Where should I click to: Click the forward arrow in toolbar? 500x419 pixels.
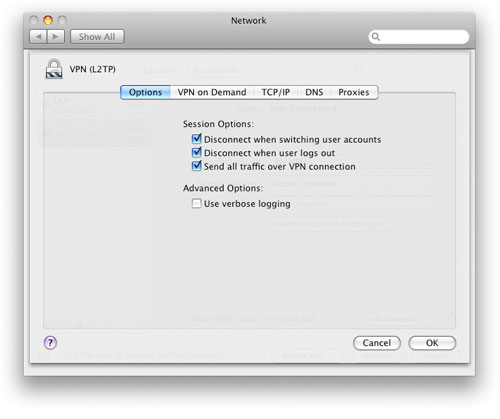[x=56, y=37]
